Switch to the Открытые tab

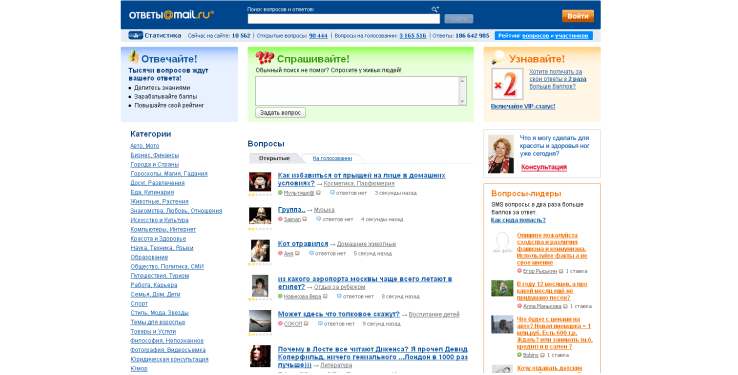[274, 159]
